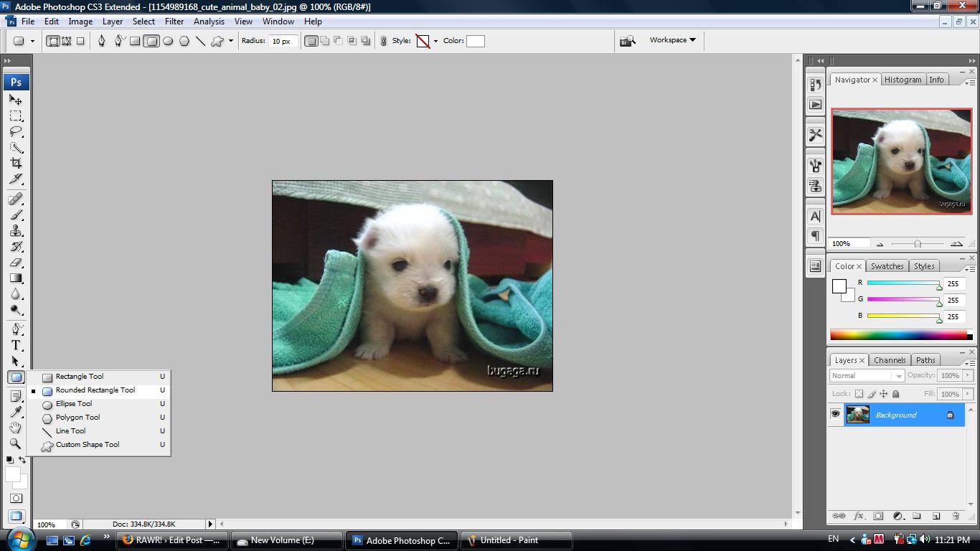Open the Workspace dropdown
Viewport: 980px width, 551px height.
pos(672,40)
